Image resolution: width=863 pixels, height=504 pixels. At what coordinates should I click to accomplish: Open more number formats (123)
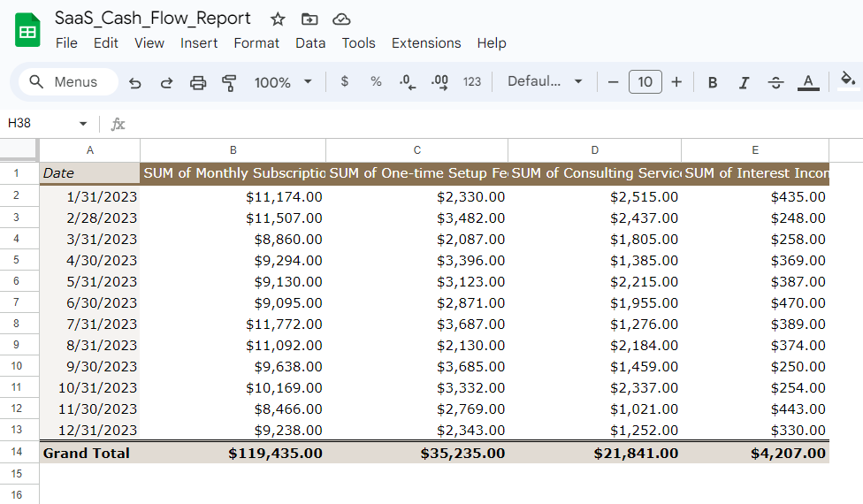click(x=471, y=82)
